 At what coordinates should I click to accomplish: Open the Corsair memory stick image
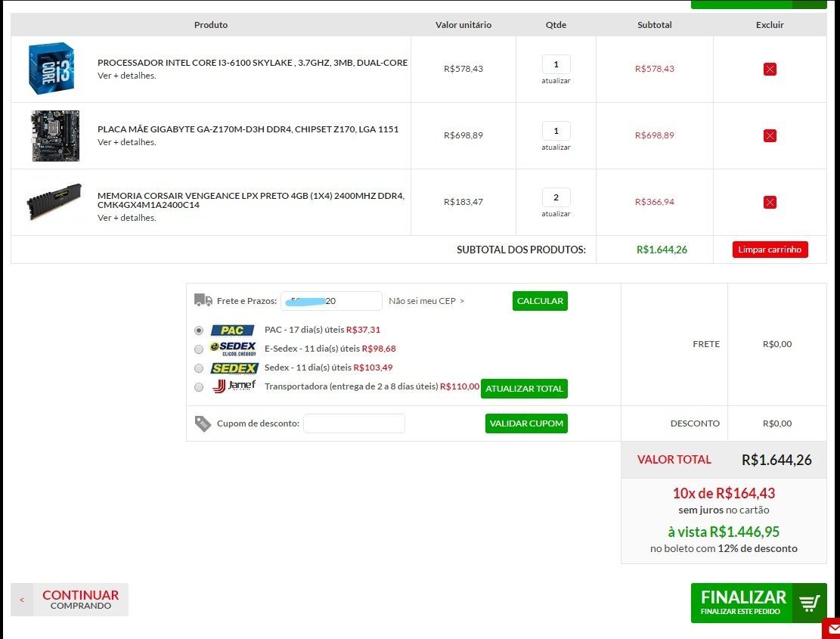[x=54, y=201]
